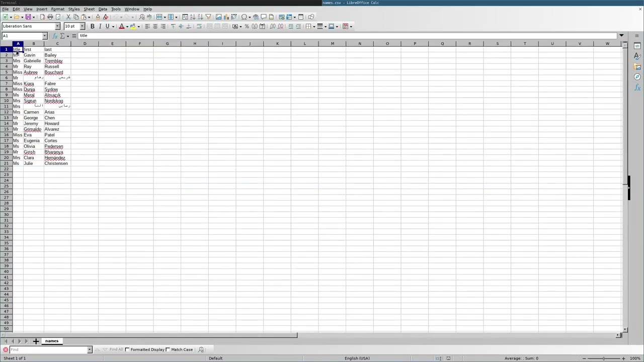Image resolution: width=644 pixels, height=362 pixels.
Task: Open the New document dropdown arrow
Action: click(11, 17)
